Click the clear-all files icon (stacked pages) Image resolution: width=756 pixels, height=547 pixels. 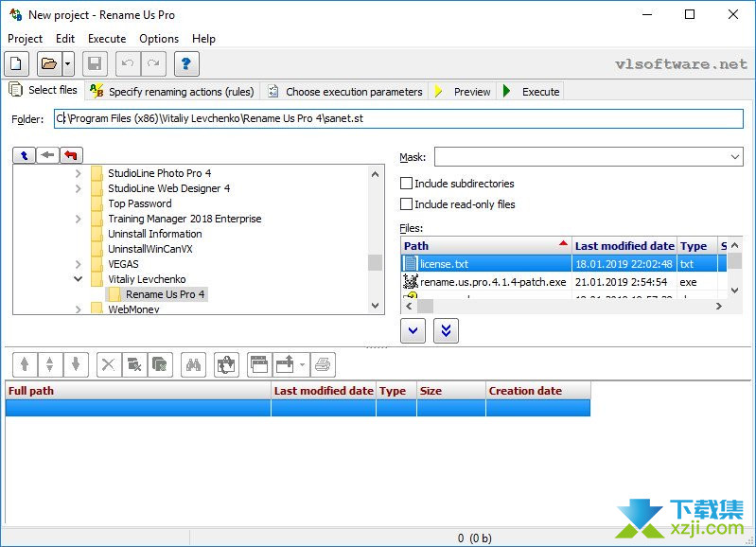[x=160, y=364]
